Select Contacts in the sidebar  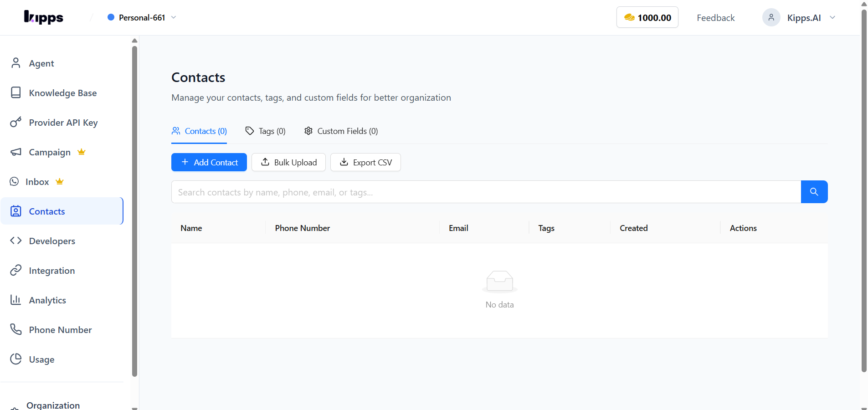[x=62, y=211]
